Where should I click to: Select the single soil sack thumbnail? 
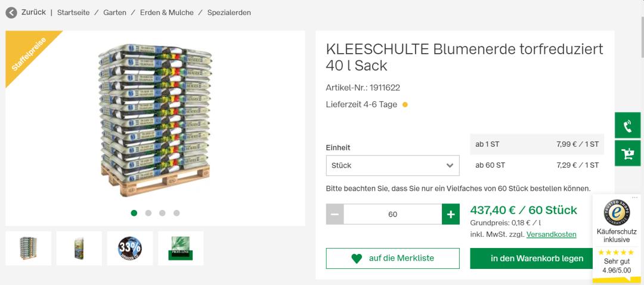79,248
